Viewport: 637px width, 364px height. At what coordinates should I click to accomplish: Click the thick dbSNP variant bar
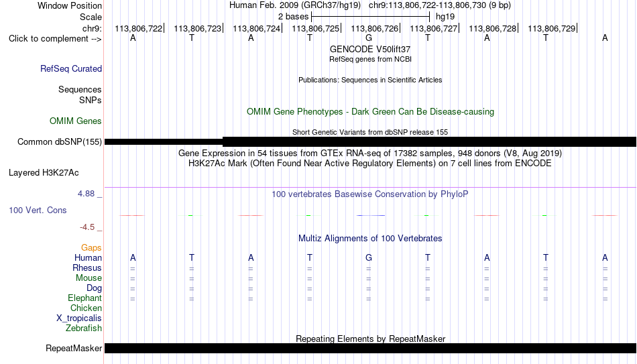429,142
